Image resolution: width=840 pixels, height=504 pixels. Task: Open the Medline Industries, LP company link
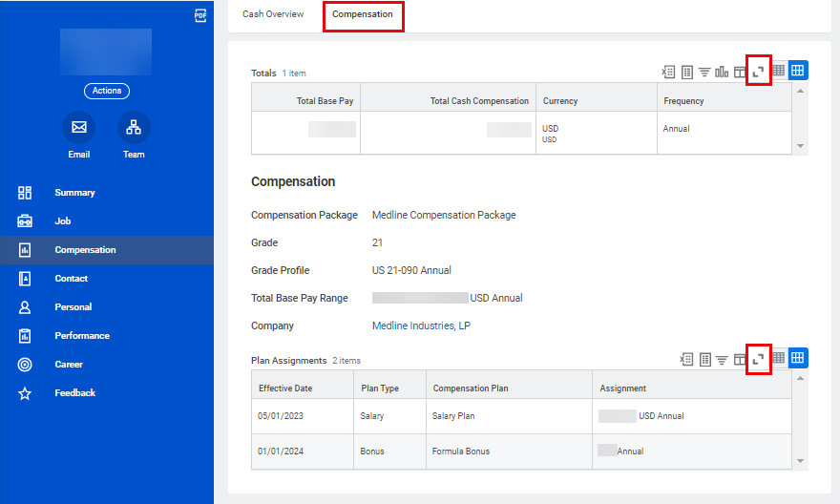coord(421,325)
